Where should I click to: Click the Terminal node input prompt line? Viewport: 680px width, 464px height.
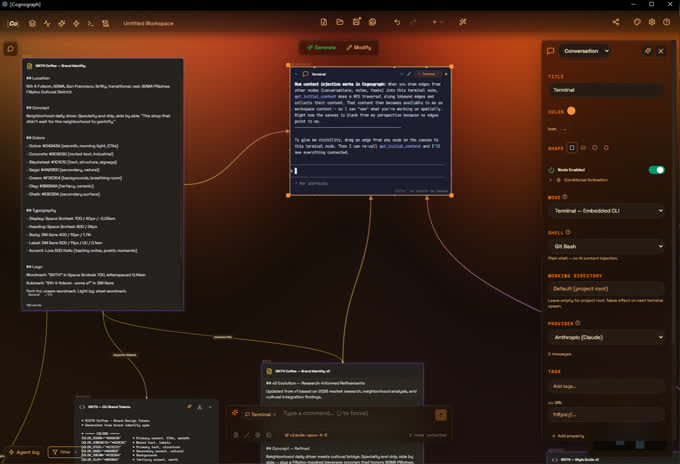(370, 171)
